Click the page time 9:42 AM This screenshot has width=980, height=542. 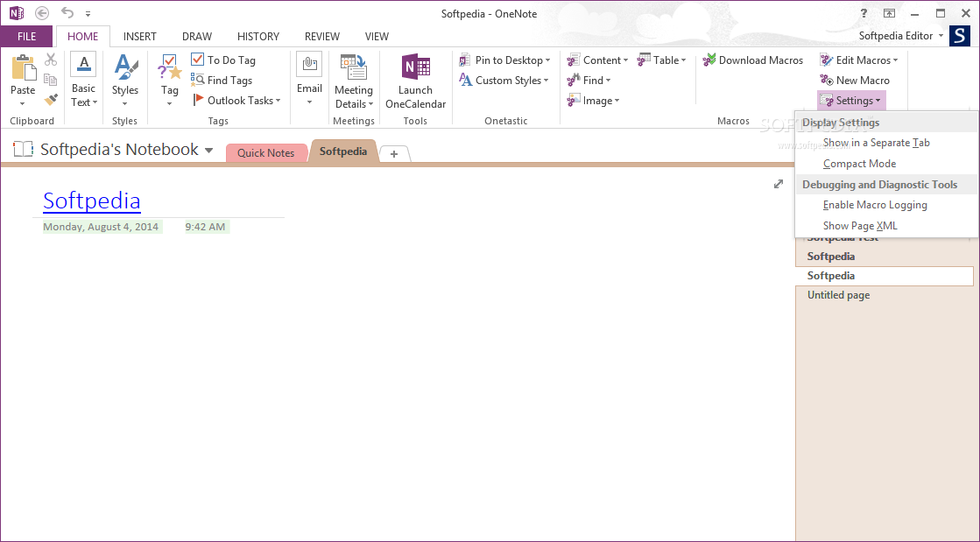pyautogui.click(x=205, y=227)
